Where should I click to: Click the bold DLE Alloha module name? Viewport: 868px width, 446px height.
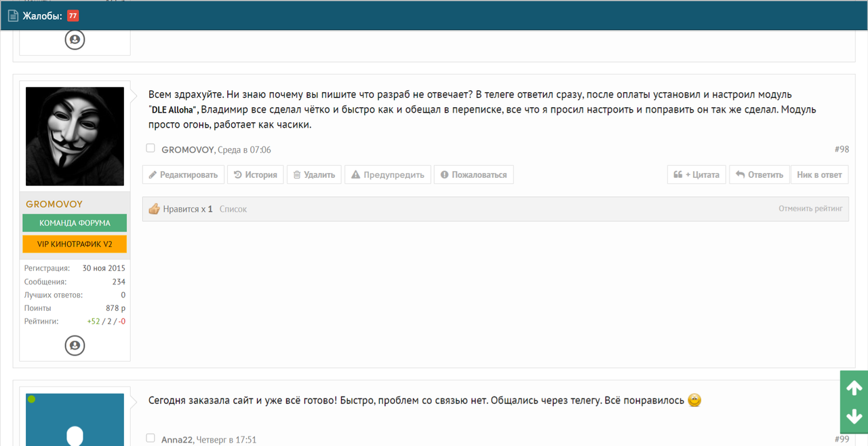[x=174, y=110]
